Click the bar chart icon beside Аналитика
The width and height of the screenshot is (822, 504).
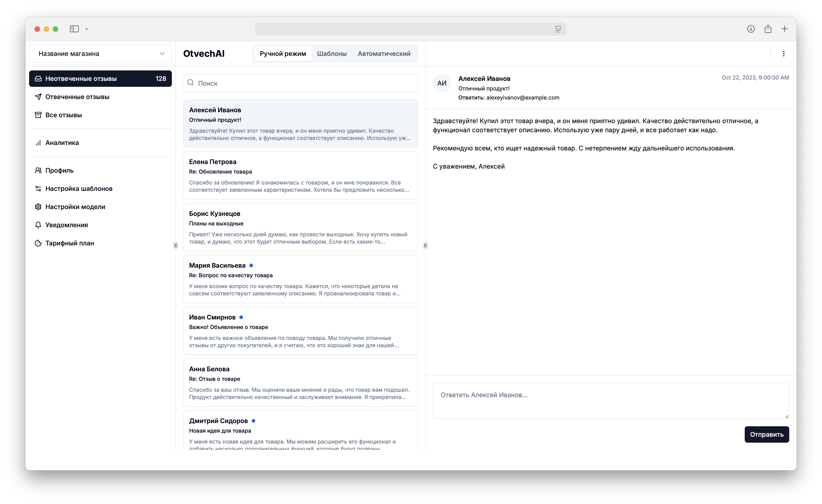coord(38,143)
